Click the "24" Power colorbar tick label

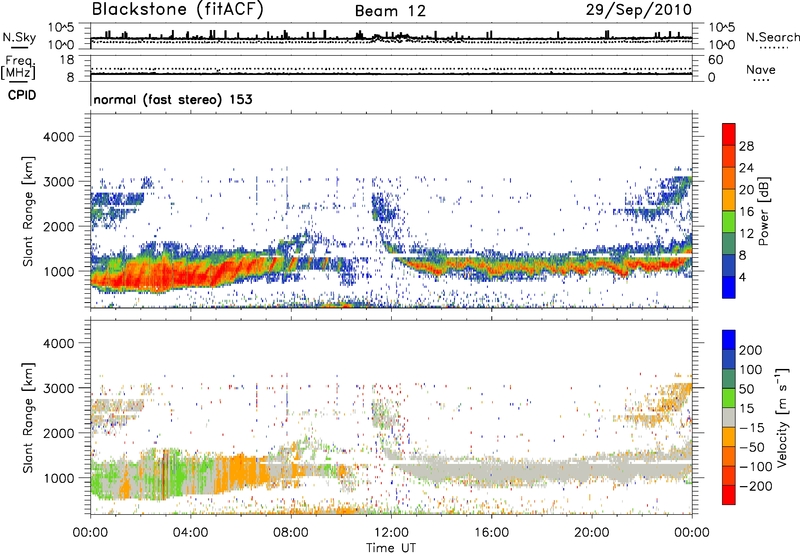click(x=746, y=168)
